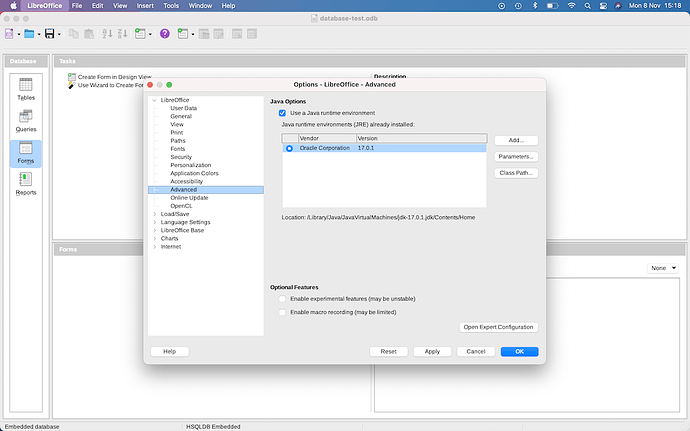The height and width of the screenshot is (431, 690).
Task: Select Oracle Corporation JRE radio button
Action: click(x=289, y=148)
